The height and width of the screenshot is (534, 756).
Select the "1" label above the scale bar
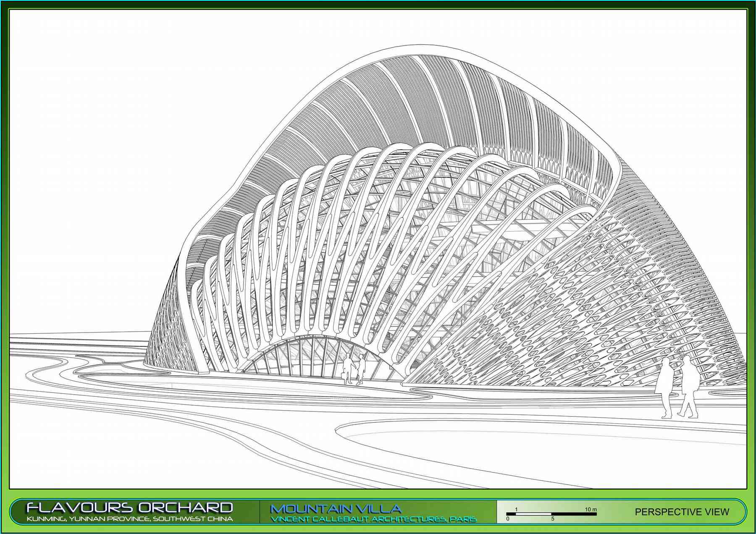516,509
